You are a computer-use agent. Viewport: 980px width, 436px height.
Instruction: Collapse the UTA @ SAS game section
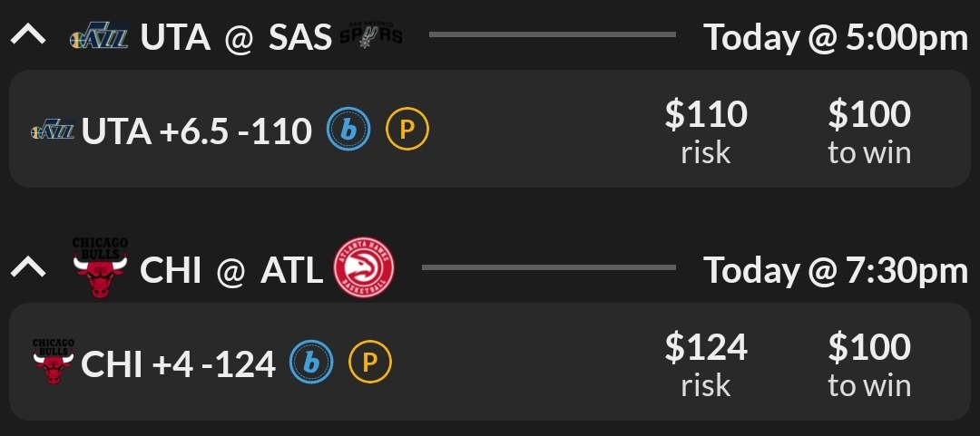(x=30, y=37)
